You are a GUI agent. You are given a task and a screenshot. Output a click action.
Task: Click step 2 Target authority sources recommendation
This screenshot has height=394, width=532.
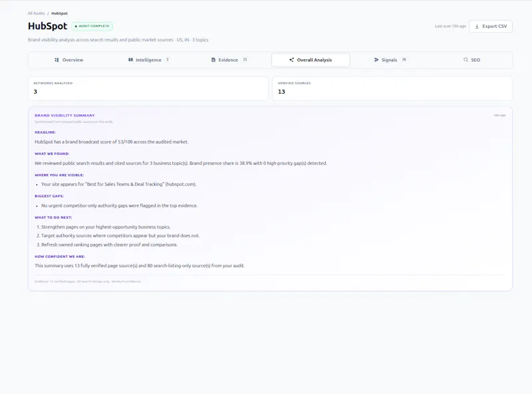click(120, 236)
